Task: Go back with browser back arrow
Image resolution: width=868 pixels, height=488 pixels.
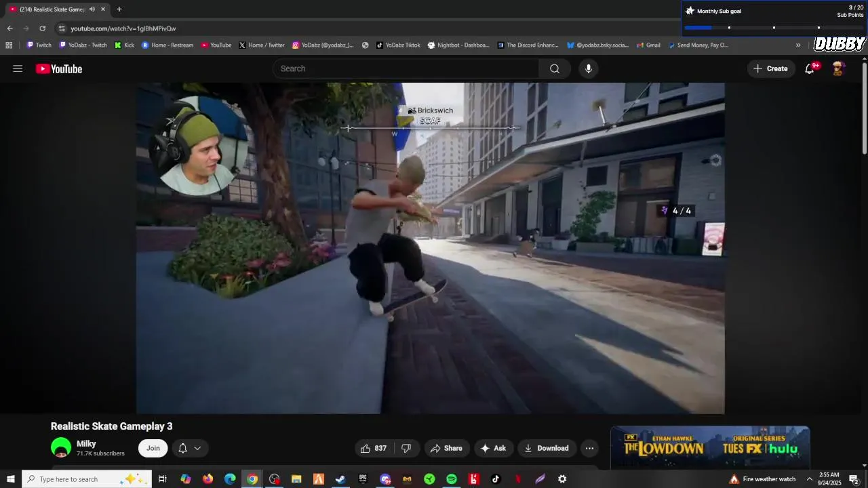Action: (9, 28)
